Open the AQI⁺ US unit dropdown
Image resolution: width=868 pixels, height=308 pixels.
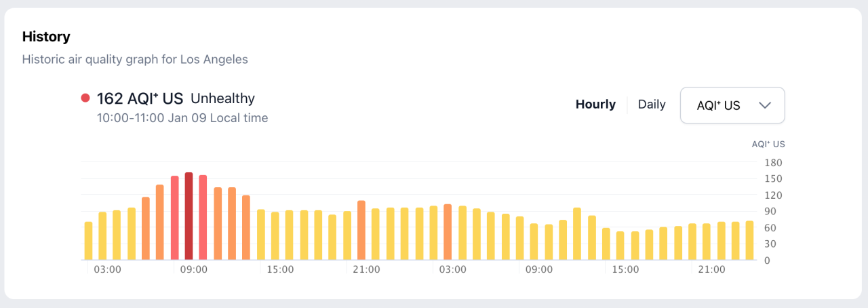point(732,105)
